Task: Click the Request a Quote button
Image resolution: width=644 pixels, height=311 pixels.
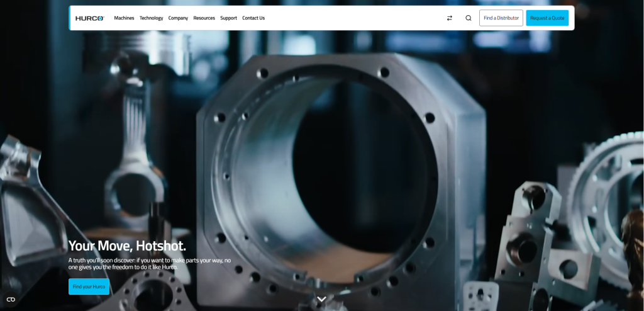Action: coord(547,18)
